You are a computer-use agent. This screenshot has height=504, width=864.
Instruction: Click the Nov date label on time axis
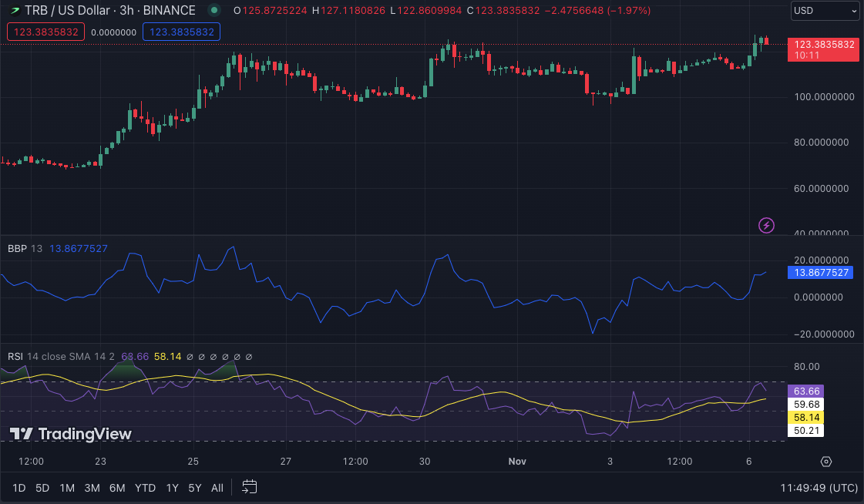pos(517,462)
